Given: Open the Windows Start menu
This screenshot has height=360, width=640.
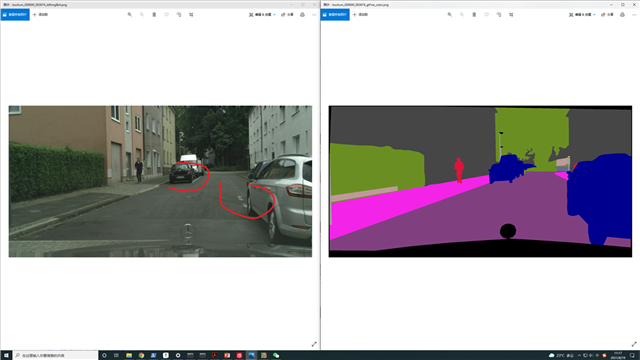Looking at the screenshot, I should coord(6,356).
